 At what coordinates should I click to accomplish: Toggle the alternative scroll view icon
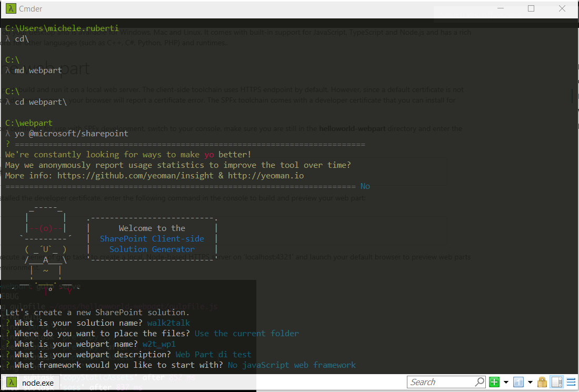[x=557, y=382]
